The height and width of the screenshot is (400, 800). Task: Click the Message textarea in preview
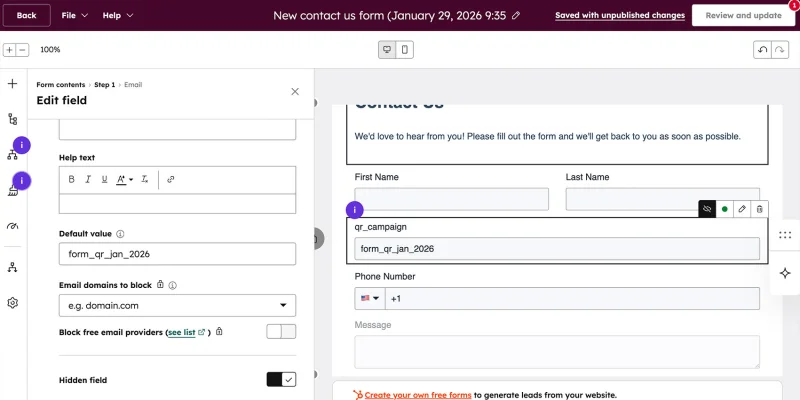[557, 352]
